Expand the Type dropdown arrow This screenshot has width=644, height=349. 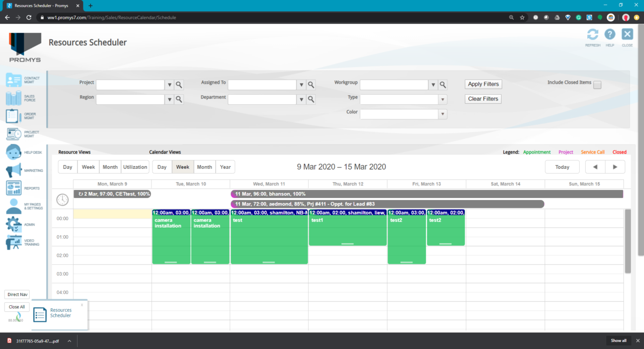[x=443, y=100]
